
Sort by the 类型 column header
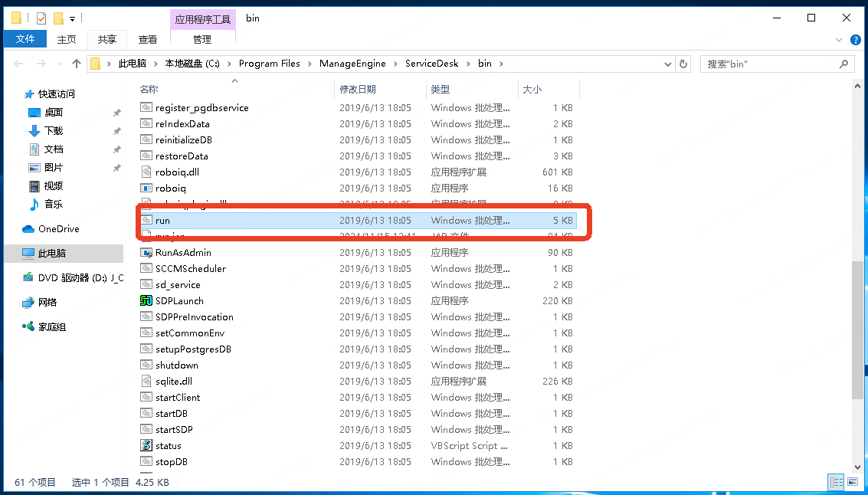point(440,89)
